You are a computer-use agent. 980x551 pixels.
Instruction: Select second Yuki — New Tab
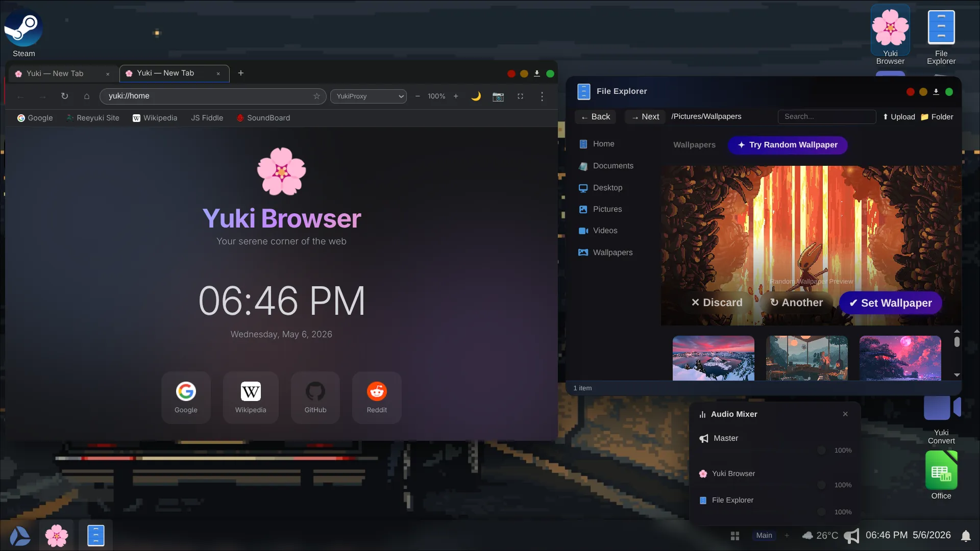(x=174, y=73)
